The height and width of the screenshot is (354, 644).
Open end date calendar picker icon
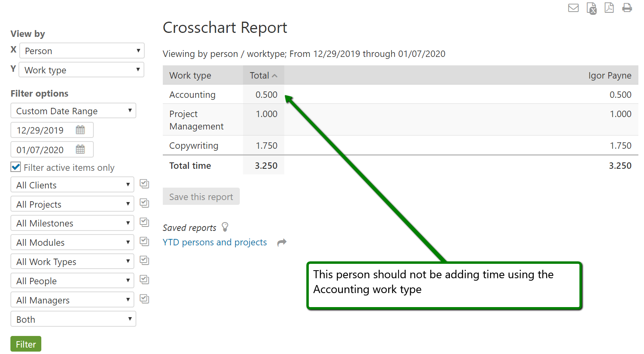pos(80,150)
